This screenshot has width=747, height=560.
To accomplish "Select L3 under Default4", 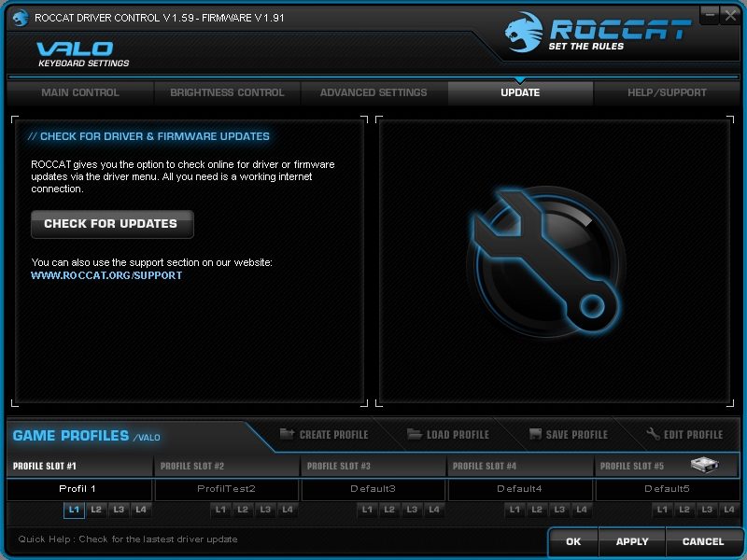I will [559, 510].
